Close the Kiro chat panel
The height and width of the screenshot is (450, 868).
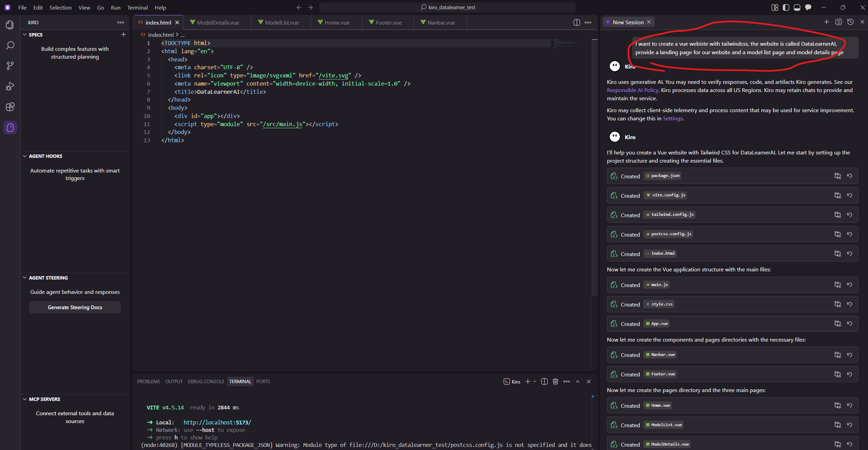(862, 22)
